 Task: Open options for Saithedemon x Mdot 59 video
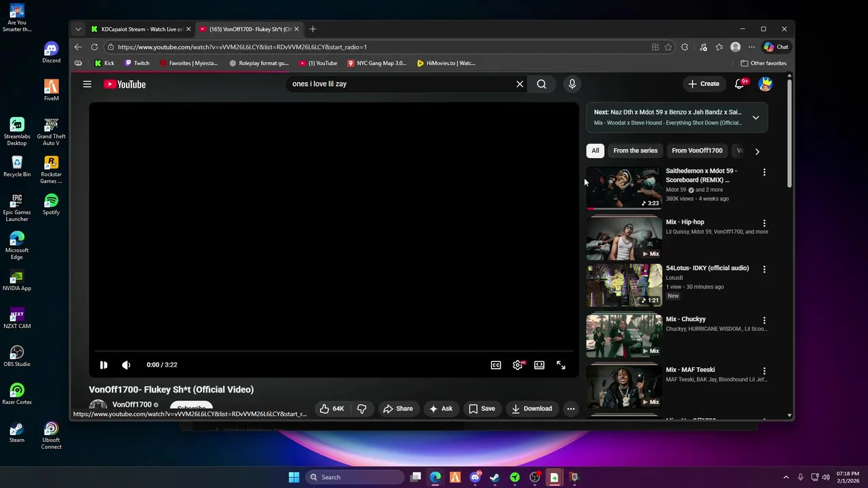(764, 172)
